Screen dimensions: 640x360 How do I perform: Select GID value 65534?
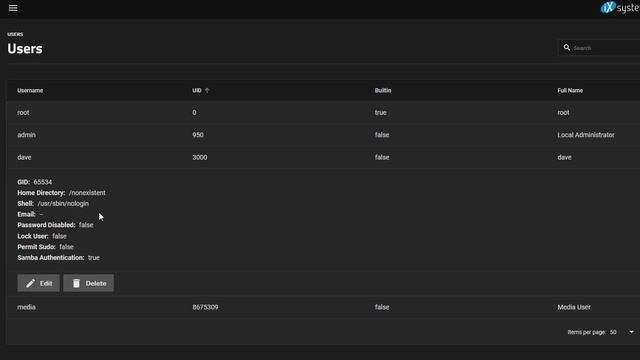pyautogui.click(x=42, y=182)
